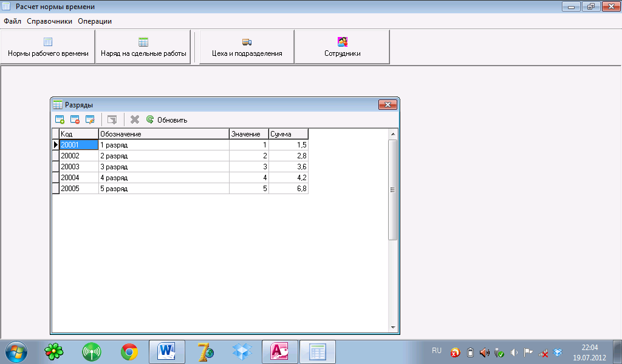The image size is (622, 364).
Task: Click the Сумма value 1,5
Action: click(x=289, y=145)
